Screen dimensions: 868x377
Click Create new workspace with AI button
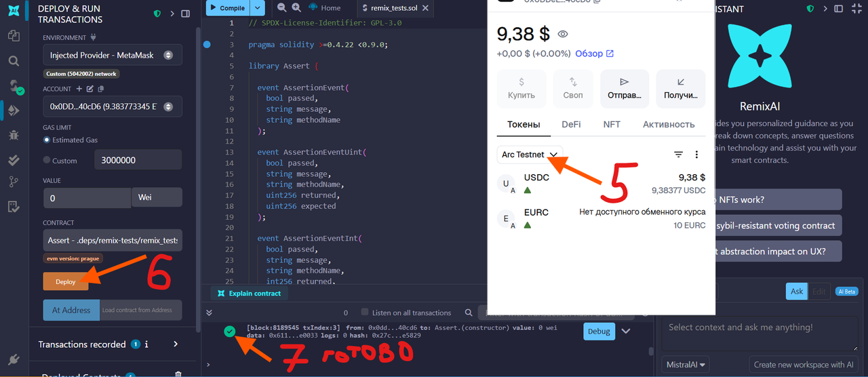click(x=804, y=365)
